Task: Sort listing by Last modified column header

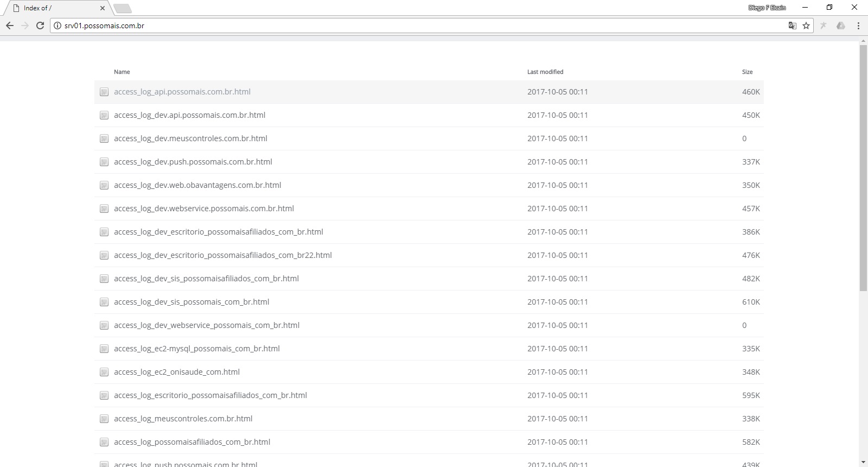Action: (x=545, y=72)
